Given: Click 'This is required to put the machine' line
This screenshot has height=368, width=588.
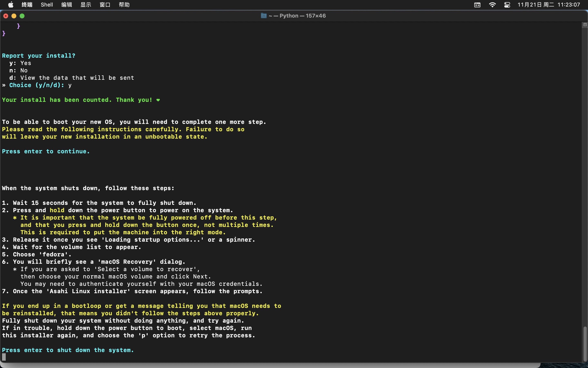Looking at the screenshot, I should point(123,232).
